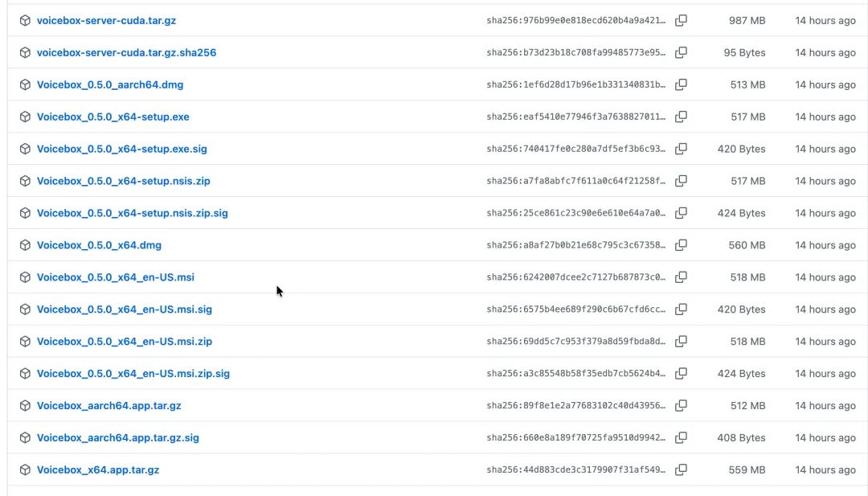Copy hash of Voicebox_0.5.0_x64.dmg
This screenshot has width=868, height=496.
click(681, 245)
